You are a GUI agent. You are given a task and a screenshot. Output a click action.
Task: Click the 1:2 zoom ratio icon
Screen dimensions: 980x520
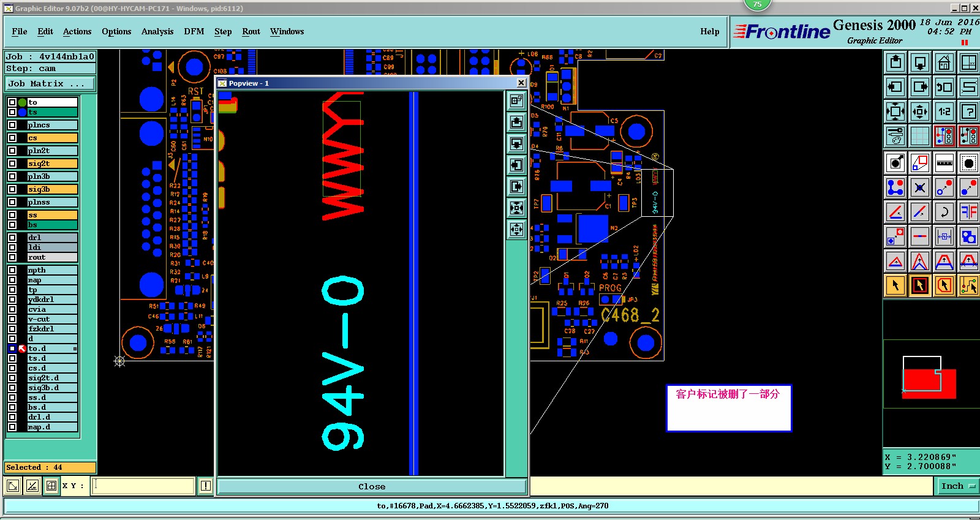coord(944,111)
